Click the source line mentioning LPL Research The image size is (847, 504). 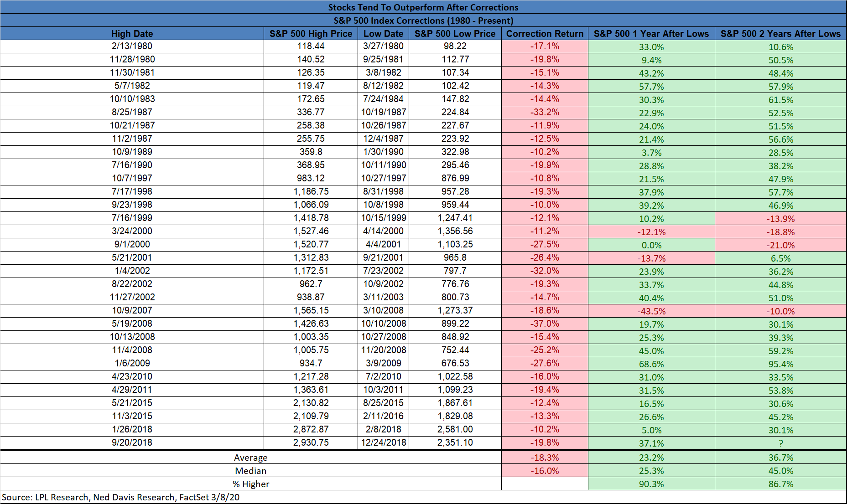120,497
